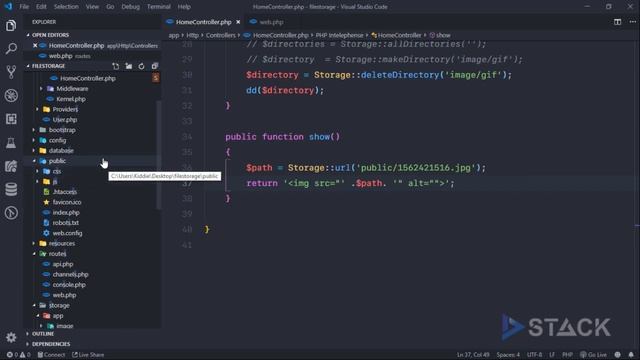
Task: Open the Debug view icon
Action: [x=11, y=96]
